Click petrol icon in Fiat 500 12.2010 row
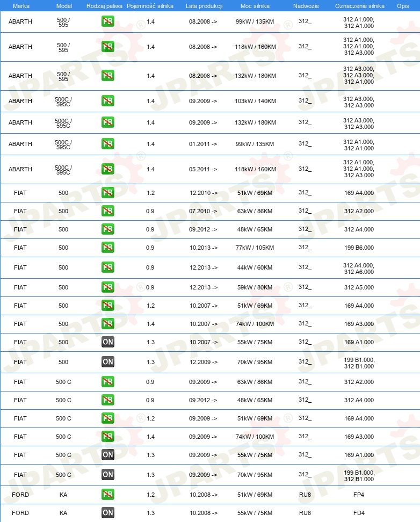420x522 pixels. pos(107,193)
